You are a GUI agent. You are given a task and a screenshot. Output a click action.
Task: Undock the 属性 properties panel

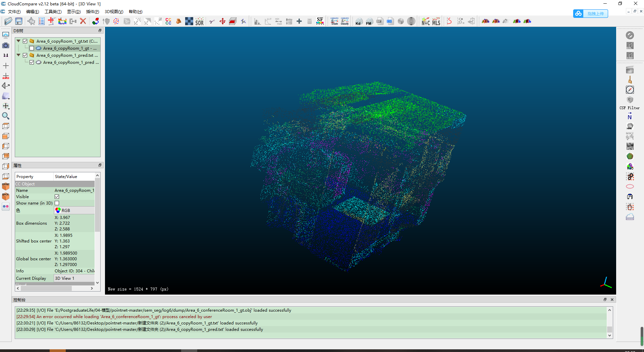[100, 165]
